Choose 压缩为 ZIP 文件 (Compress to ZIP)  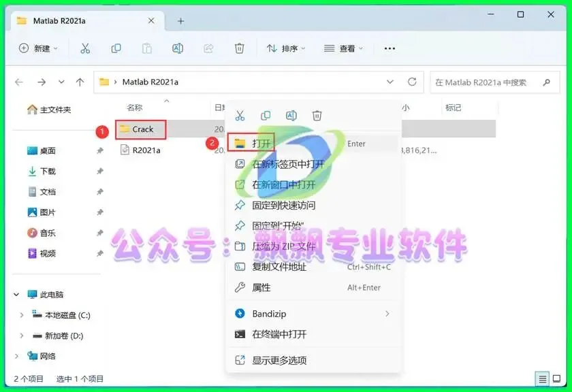313,246
